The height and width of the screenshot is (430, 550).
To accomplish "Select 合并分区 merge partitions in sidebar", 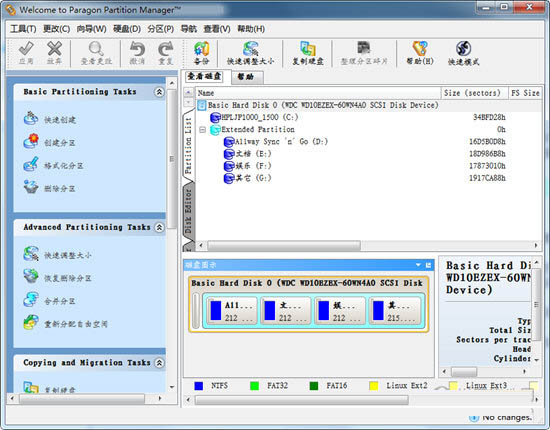I will pos(49,301).
